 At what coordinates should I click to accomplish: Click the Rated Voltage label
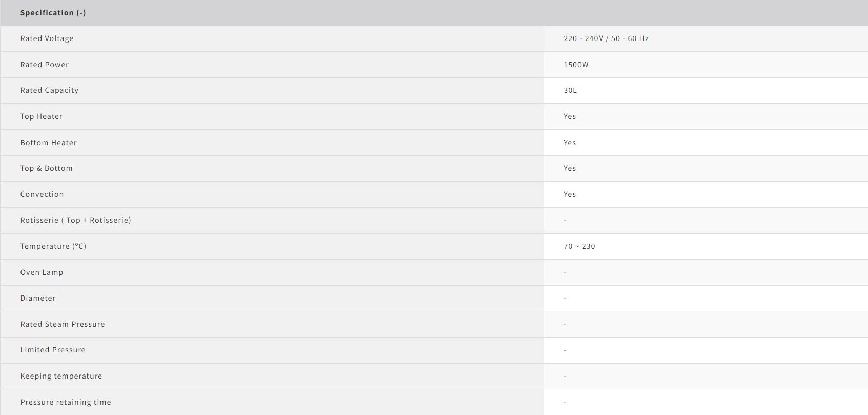click(47, 38)
